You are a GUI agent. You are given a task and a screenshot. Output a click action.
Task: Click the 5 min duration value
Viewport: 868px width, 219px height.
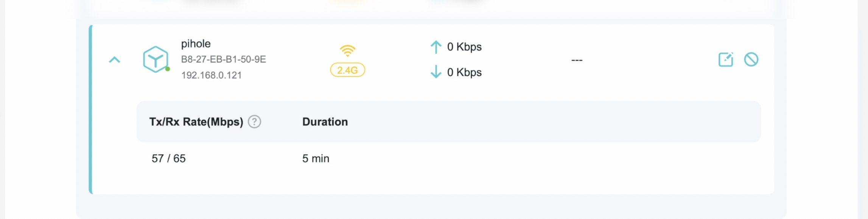(x=316, y=158)
